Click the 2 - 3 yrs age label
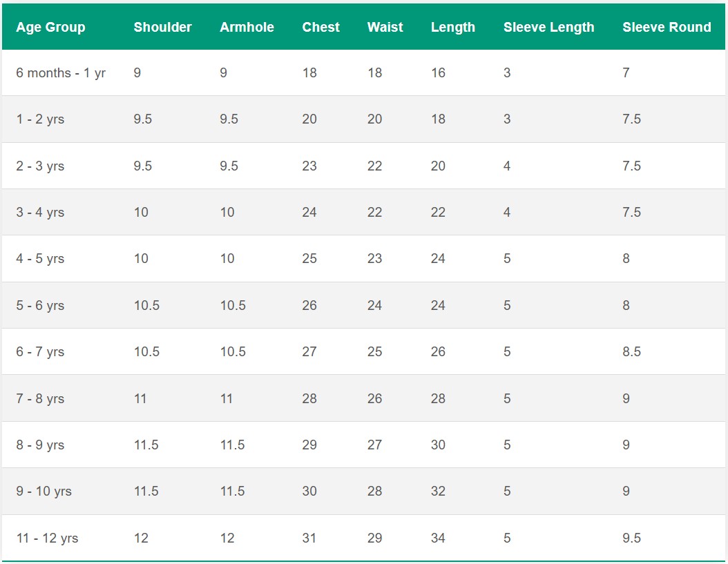This screenshot has height=564, width=728. click(41, 166)
